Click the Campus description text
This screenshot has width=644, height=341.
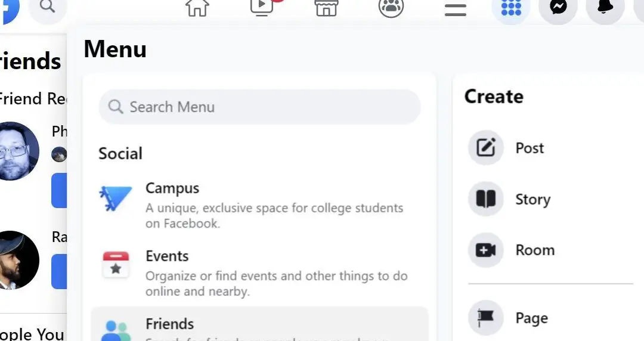274,216
